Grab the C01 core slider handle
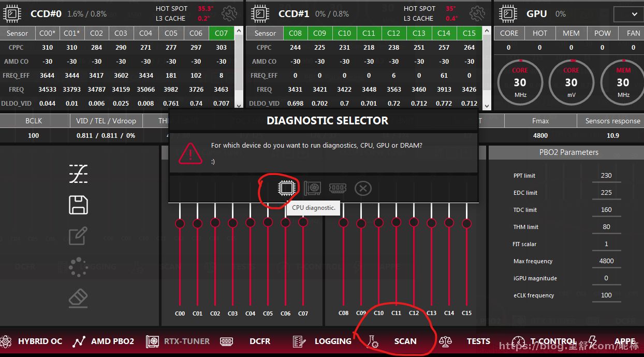Image resolution: width=644 pixels, height=357 pixels. tap(197, 223)
